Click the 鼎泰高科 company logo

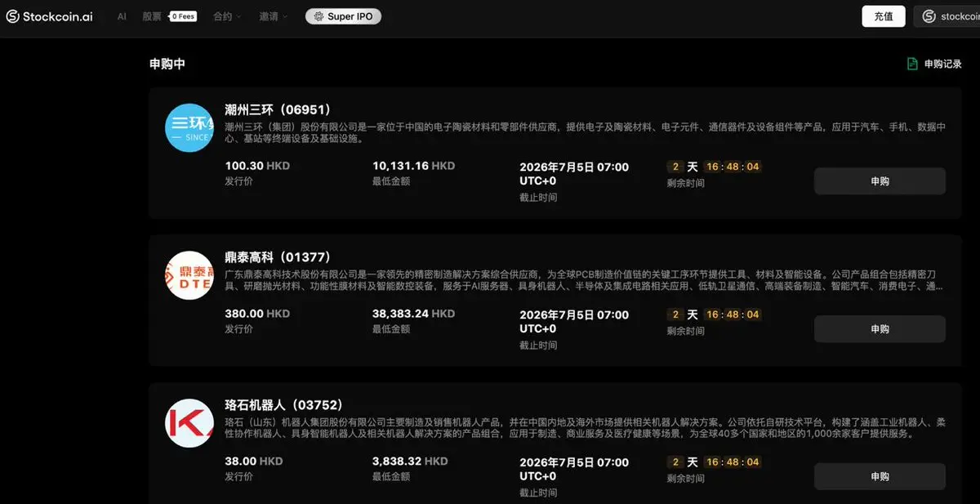pos(189,275)
